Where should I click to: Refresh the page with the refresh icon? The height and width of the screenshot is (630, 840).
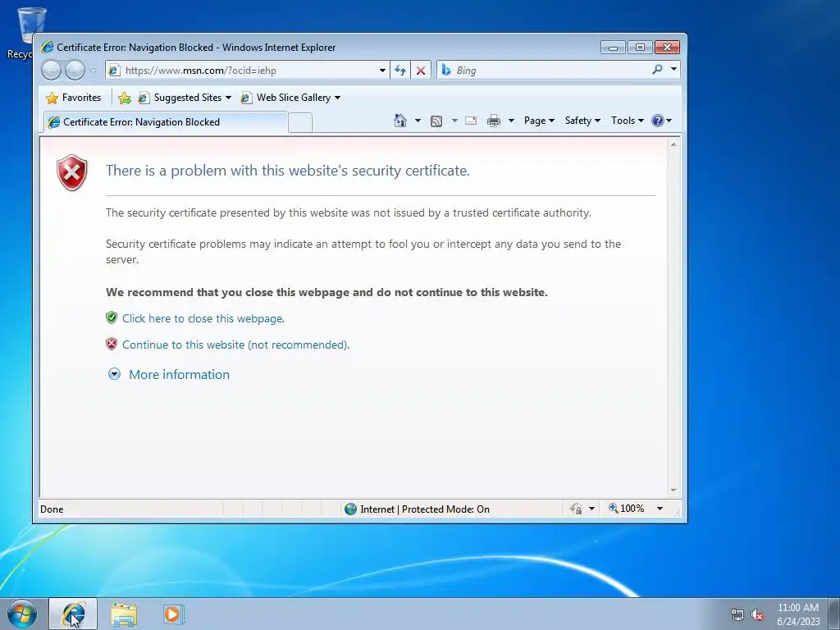(400, 71)
